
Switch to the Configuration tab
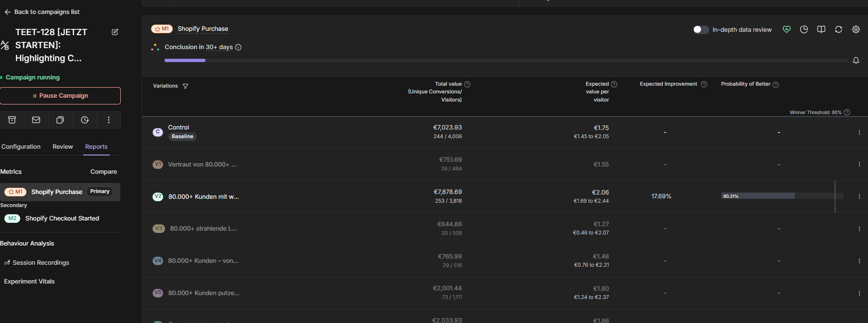point(21,147)
